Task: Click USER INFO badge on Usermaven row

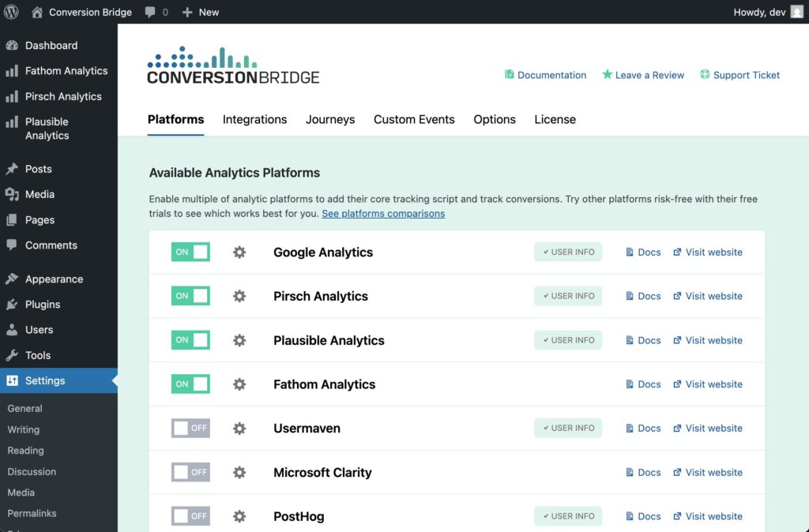Action: (x=568, y=429)
